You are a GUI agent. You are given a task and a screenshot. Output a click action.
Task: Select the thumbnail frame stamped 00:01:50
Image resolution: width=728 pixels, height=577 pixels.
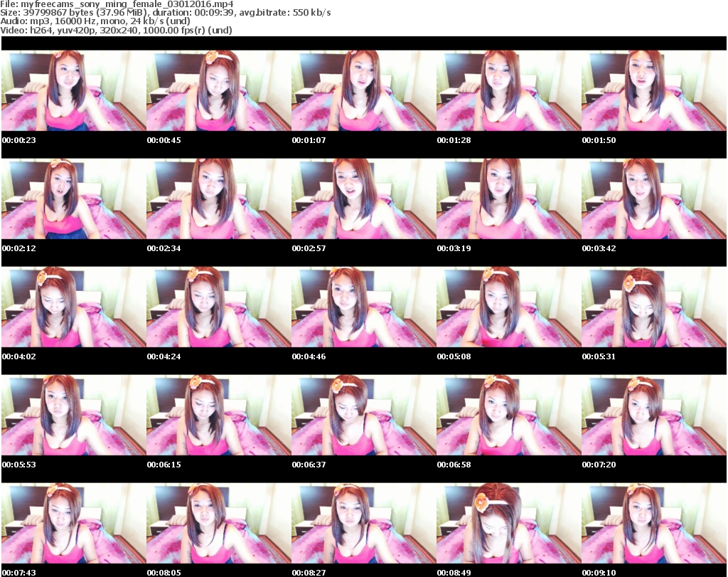tap(654, 90)
